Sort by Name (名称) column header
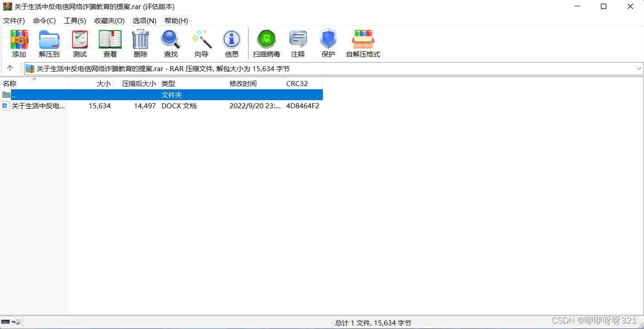The height and width of the screenshot is (329, 644). (10, 84)
